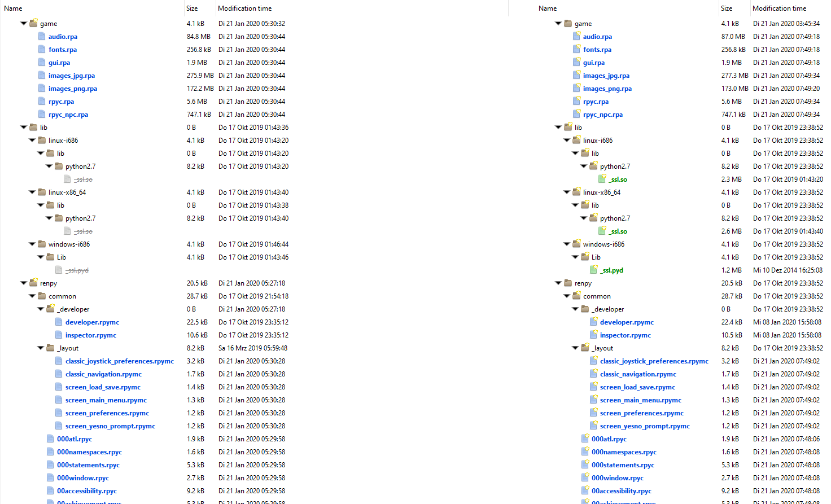Collapse the game folder in left panel
Image resolution: width=831 pixels, height=504 pixels.
point(23,23)
